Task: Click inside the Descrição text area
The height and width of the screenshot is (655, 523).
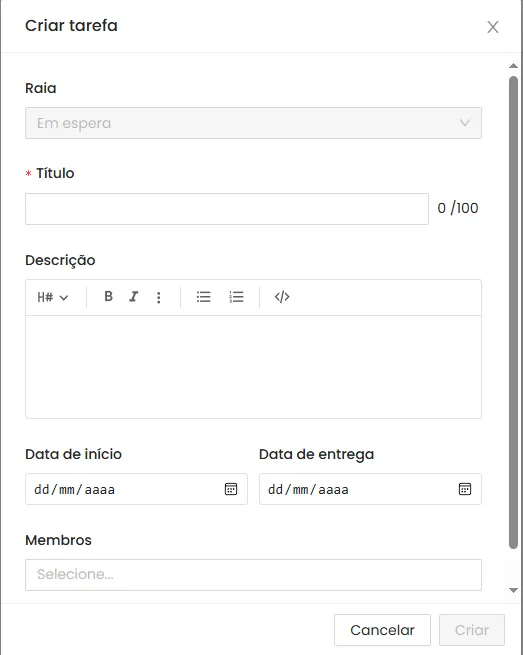Action: [x=253, y=367]
